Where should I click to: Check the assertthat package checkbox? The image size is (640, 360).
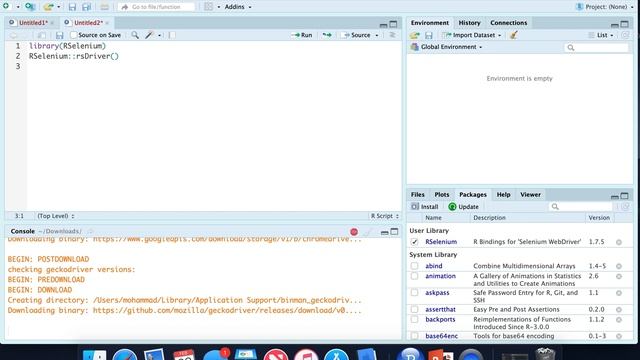[x=414, y=309]
